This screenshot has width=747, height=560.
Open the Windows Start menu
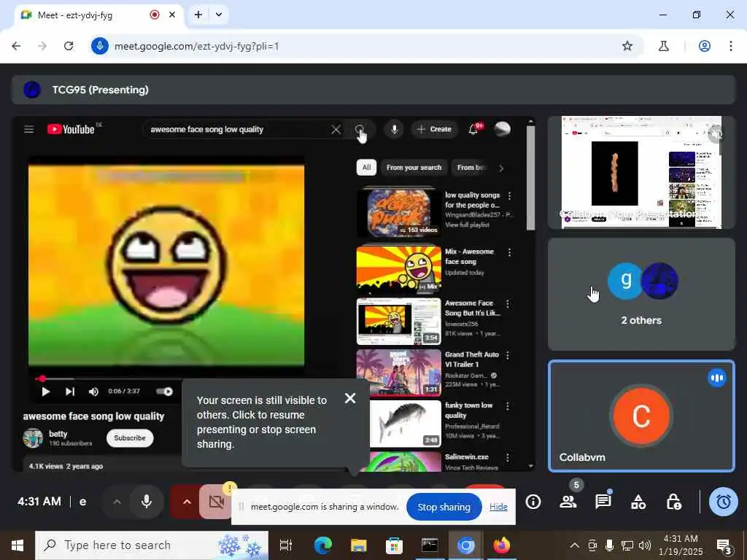(x=18, y=545)
